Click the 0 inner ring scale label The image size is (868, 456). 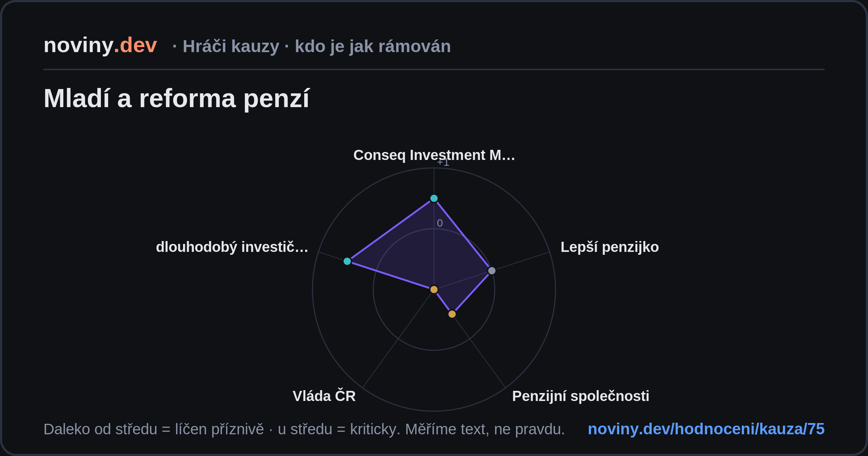coord(440,223)
